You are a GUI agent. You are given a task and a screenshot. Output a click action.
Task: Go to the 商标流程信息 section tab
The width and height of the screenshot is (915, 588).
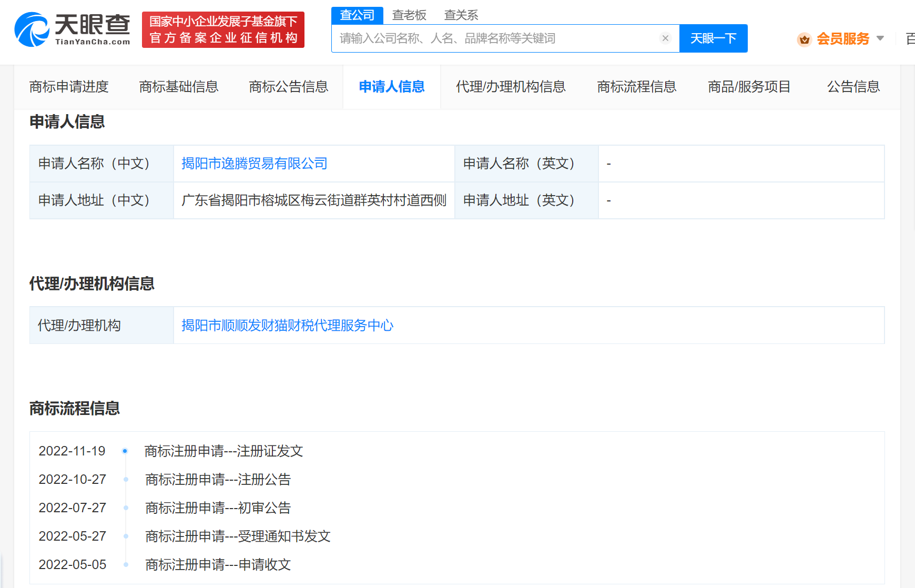coord(637,87)
